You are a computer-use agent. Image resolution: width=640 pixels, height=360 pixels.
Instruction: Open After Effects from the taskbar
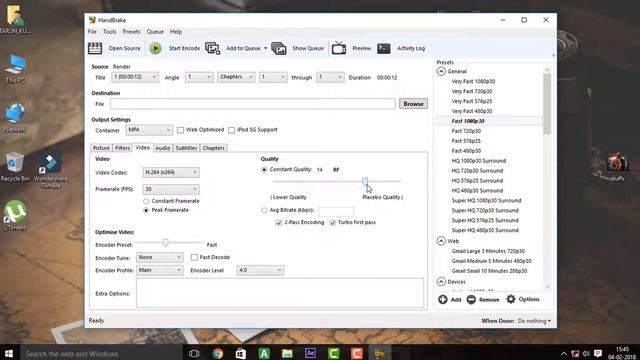pyautogui.click(x=310, y=353)
